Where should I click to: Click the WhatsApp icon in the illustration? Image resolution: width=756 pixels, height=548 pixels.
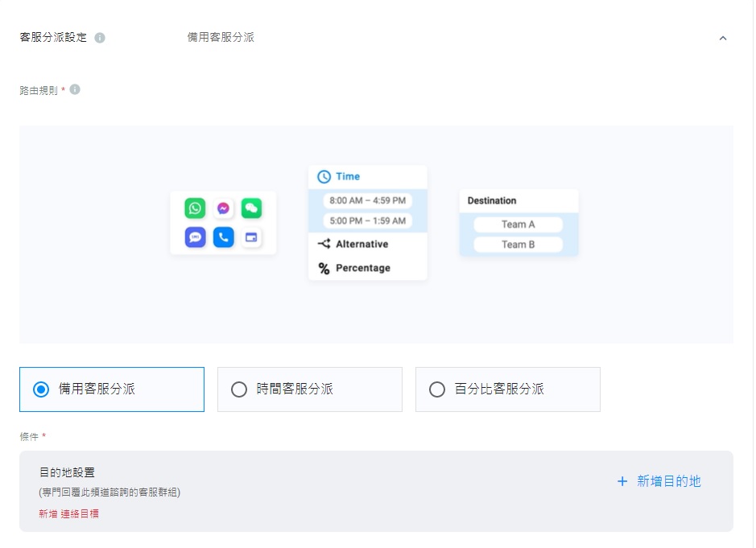195,208
